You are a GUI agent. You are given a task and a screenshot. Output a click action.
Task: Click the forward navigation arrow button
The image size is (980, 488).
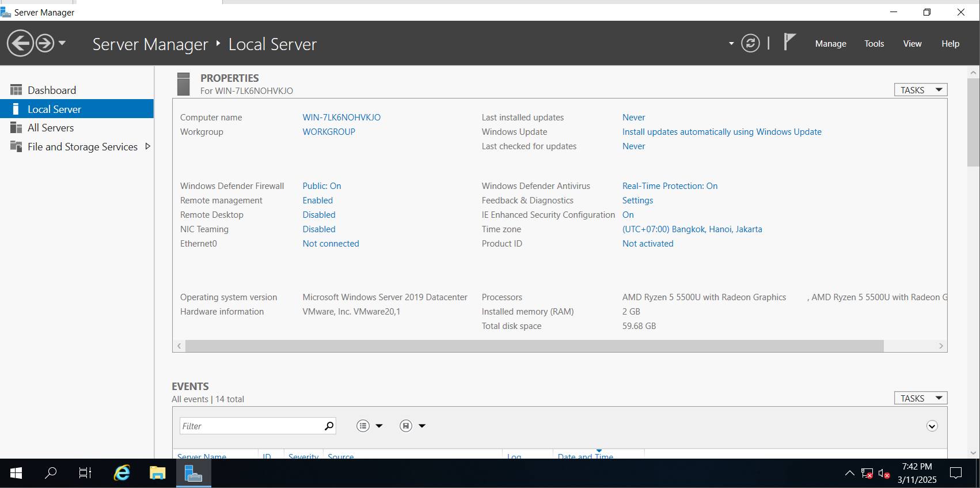pos(45,43)
